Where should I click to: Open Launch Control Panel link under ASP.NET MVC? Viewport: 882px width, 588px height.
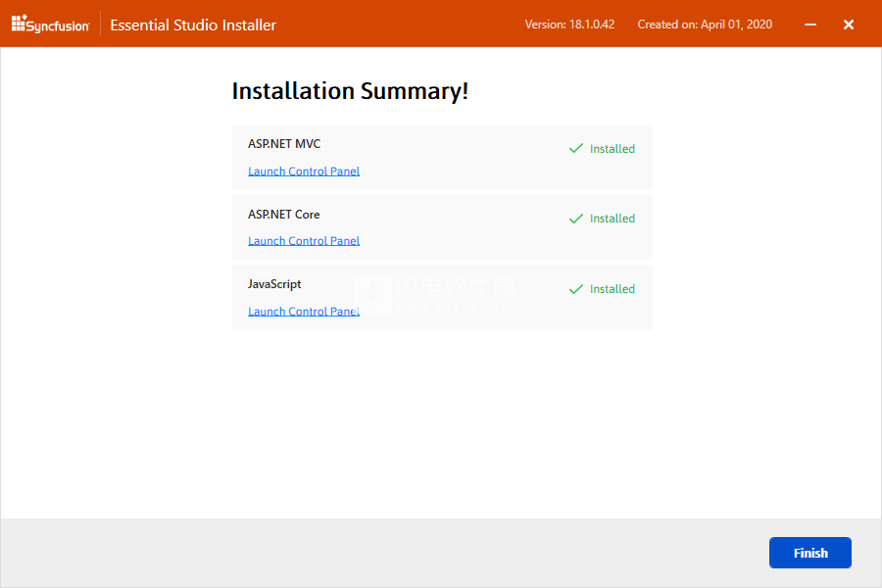click(x=304, y=171)
